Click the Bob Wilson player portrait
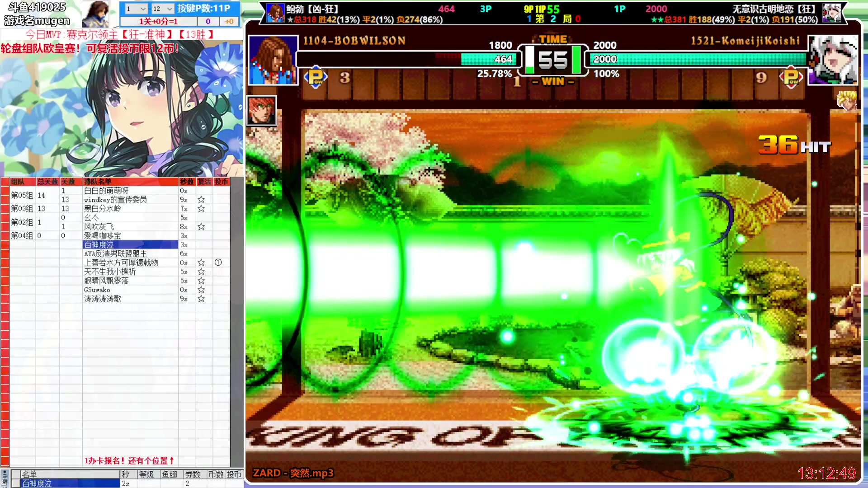This screenshot has width=868, height=488. click(273, 60)
